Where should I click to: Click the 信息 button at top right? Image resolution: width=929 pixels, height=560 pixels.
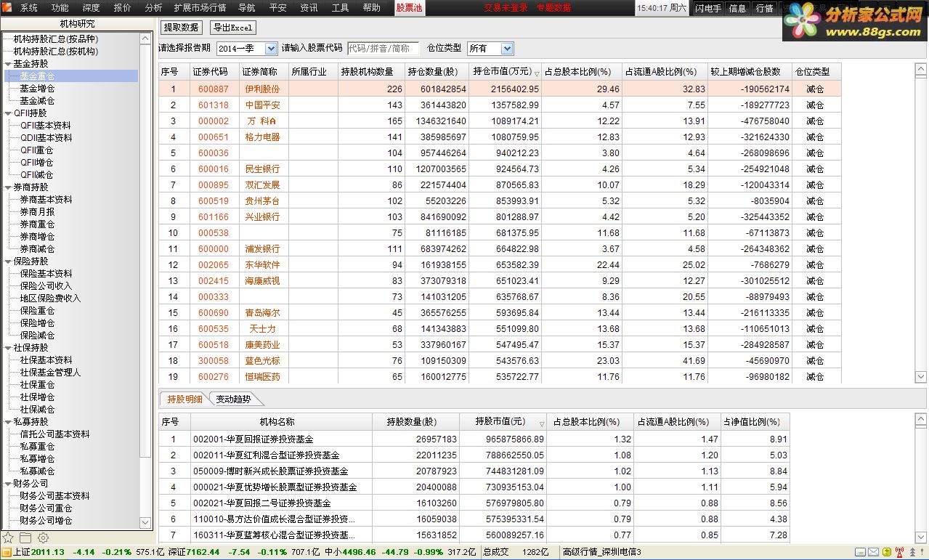click(737, 9)
